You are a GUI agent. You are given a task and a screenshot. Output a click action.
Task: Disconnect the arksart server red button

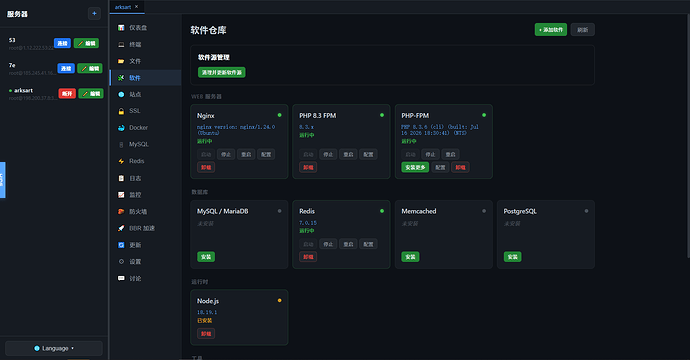[x=67, y=93]
